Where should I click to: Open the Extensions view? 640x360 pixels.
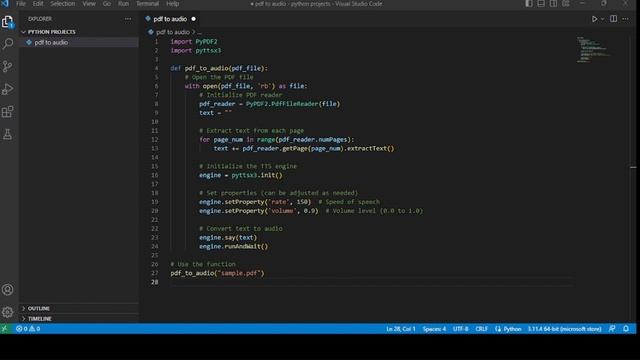tap(7, 111)
